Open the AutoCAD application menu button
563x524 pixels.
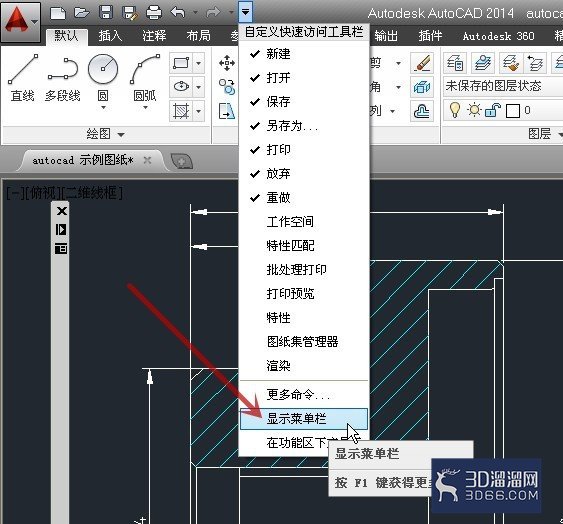20,22
